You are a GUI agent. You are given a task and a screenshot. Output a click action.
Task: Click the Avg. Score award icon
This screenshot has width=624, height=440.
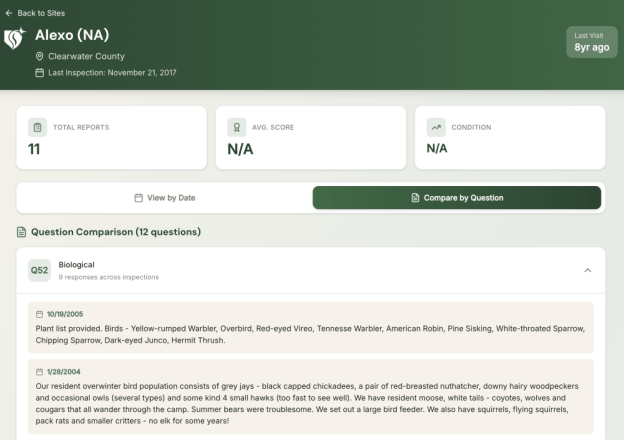pos(236,127)
